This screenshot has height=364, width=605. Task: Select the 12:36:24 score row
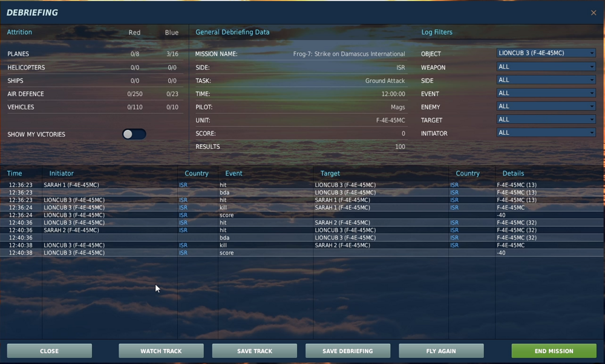pos(302,215)
